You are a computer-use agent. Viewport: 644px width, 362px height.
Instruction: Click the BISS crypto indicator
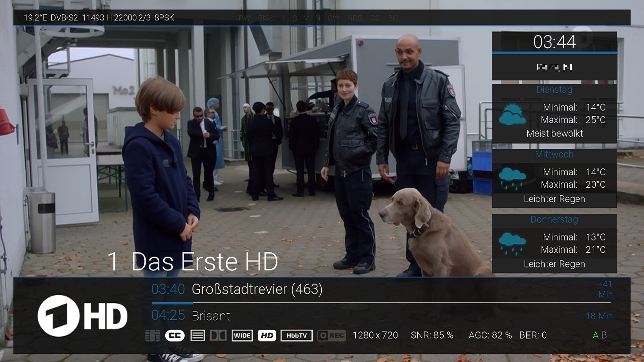[266, 18]
